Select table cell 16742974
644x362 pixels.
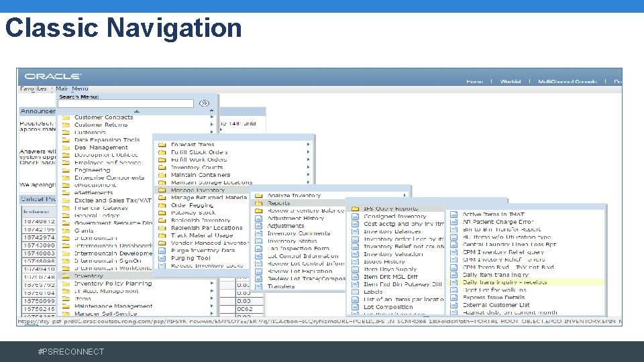[39, 237]
